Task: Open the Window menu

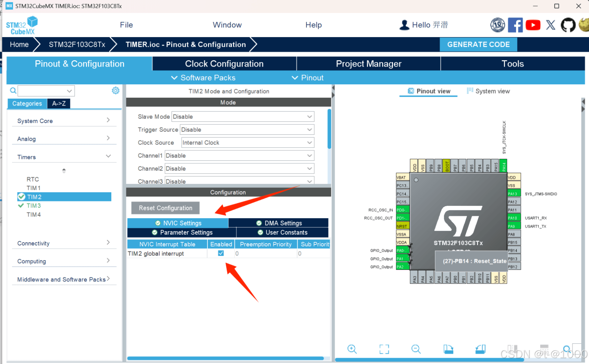Action: (227, 25)
